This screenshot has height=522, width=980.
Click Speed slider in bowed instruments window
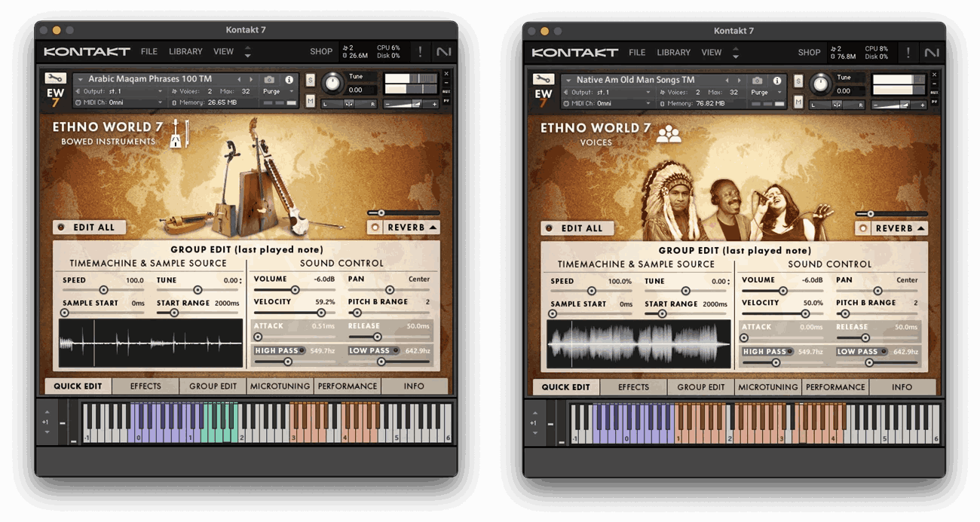(x=103, y=290)
